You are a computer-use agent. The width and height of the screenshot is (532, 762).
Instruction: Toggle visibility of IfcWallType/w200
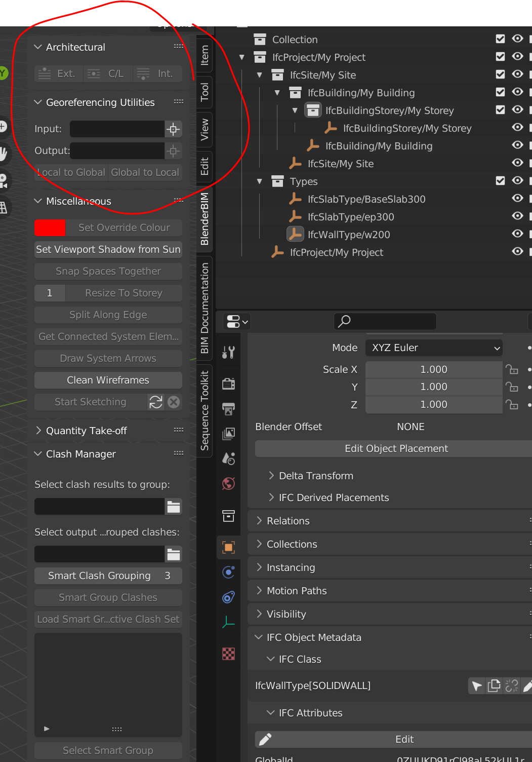tap(517, 234)
